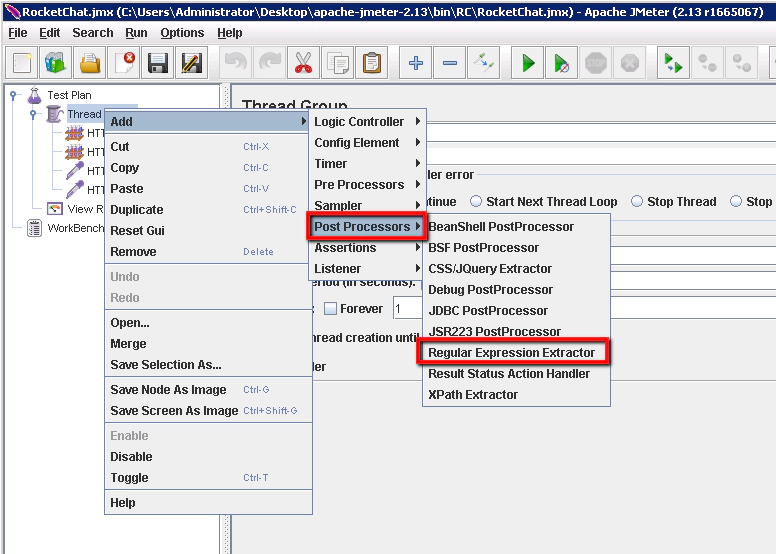Viewport: 776px width, 554px height.
Task: Save the test plan with floppy icon
Action: click(158, 63)
